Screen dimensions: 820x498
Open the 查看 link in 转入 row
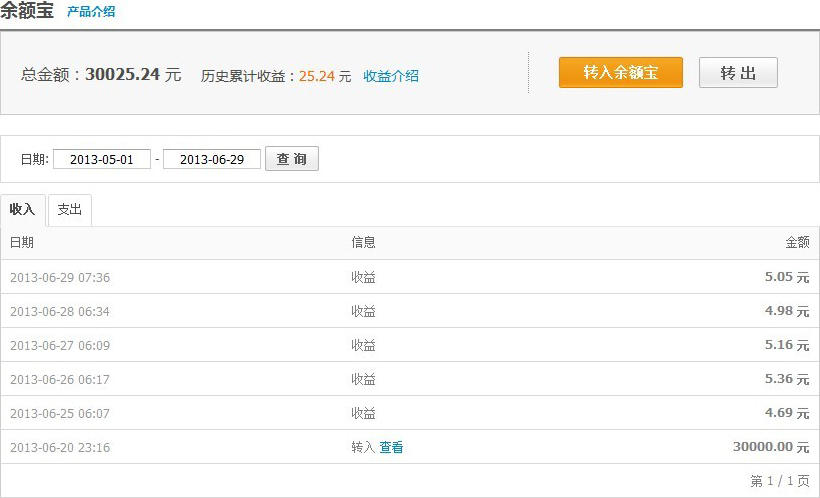[x=391, y=447]
